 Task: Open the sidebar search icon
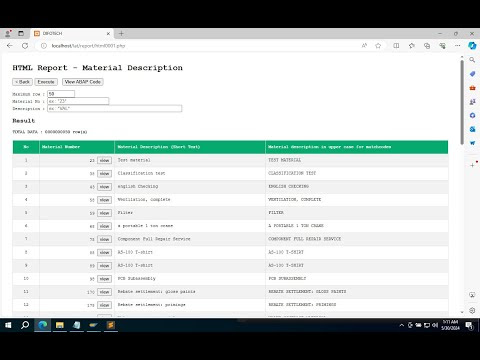pos(472,60)
